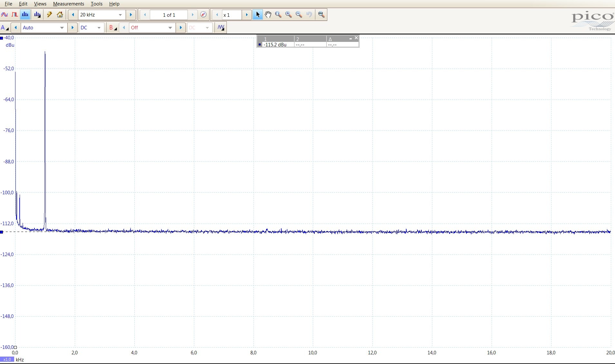Click the 10,0 kHz axis label
The width and height of the screenshot is (615, 364).
tap(313, 353)
